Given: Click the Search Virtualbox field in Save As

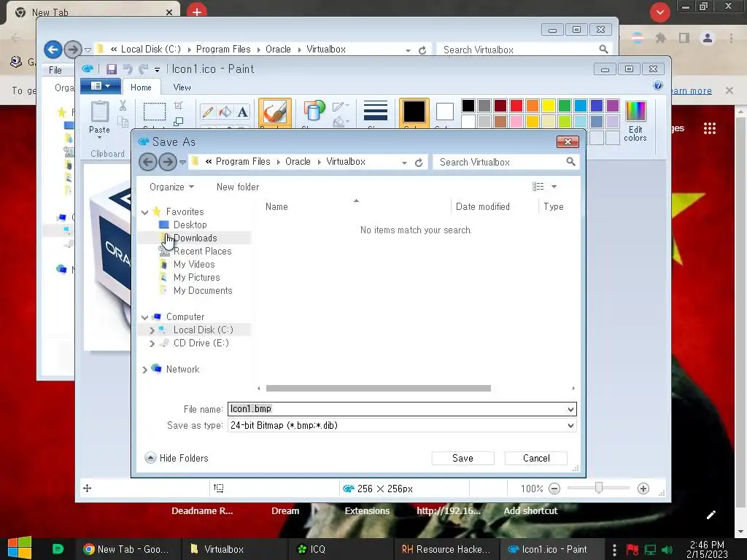Looking at the screenshot, I should pyautogui.click(x=499, y=163).
